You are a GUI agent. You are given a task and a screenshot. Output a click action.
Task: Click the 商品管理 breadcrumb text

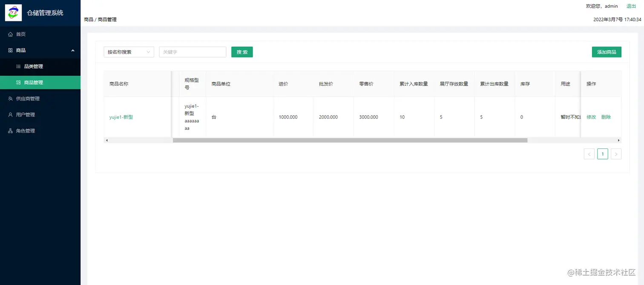[107, 20]
